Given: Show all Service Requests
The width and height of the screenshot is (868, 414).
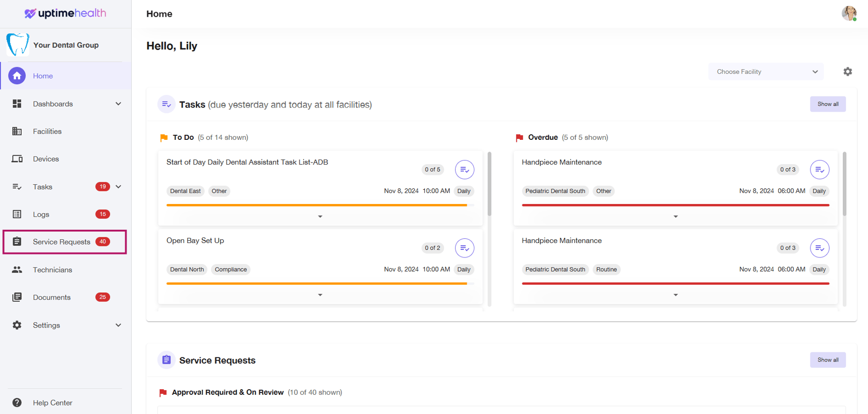Looking at the screenshot, I should 828,360.
